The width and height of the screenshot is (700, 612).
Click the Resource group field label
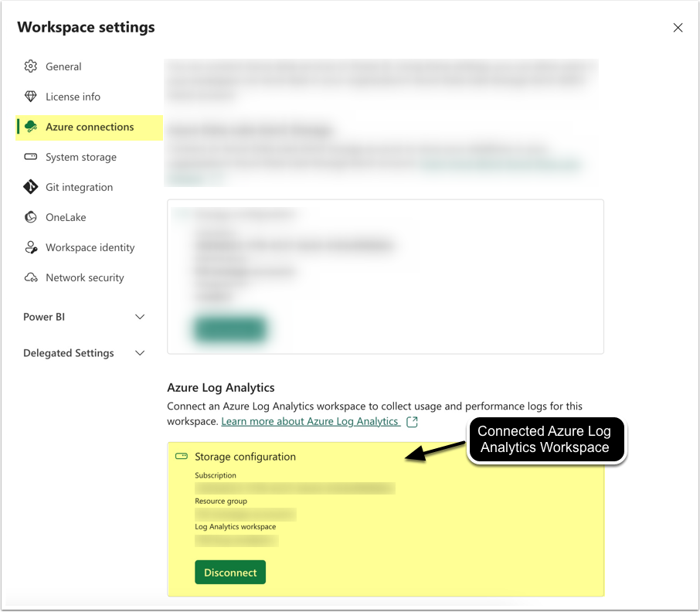220,501
